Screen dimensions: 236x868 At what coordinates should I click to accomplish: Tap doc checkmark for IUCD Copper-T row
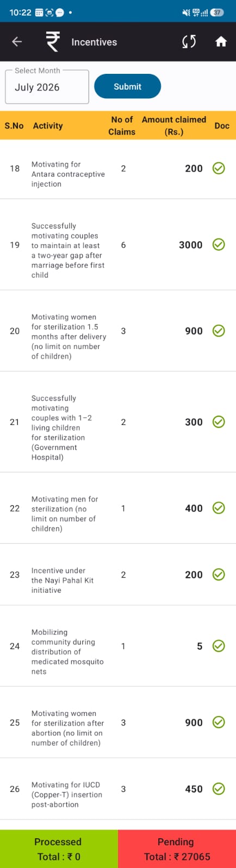click(219, 789)
